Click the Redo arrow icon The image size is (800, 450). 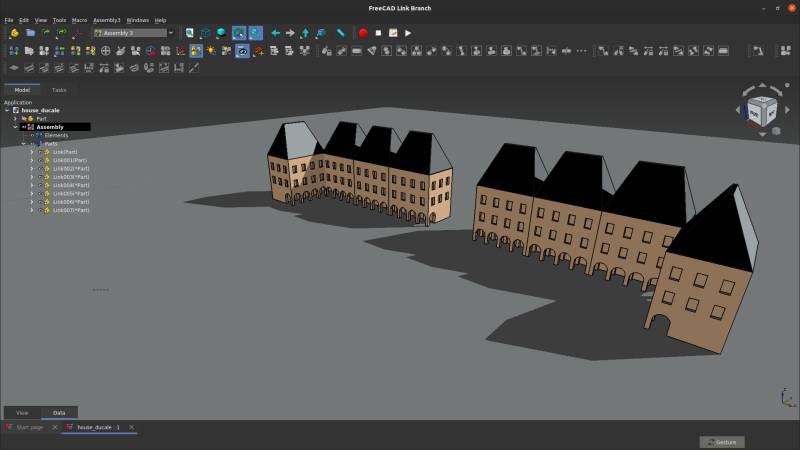point(61,33)
